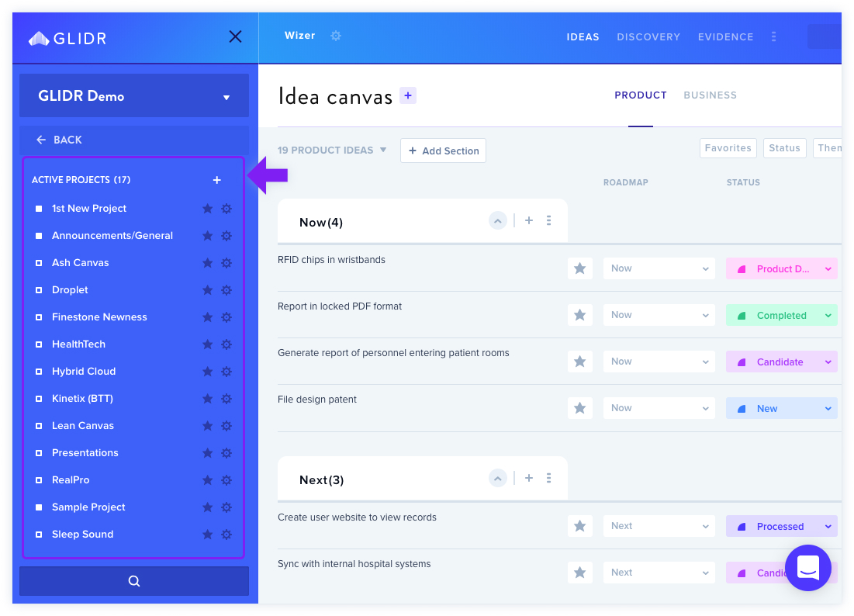Viewport: 854px width, 616px height.
Task: Star the Presentations project
Action: (208, 453)
